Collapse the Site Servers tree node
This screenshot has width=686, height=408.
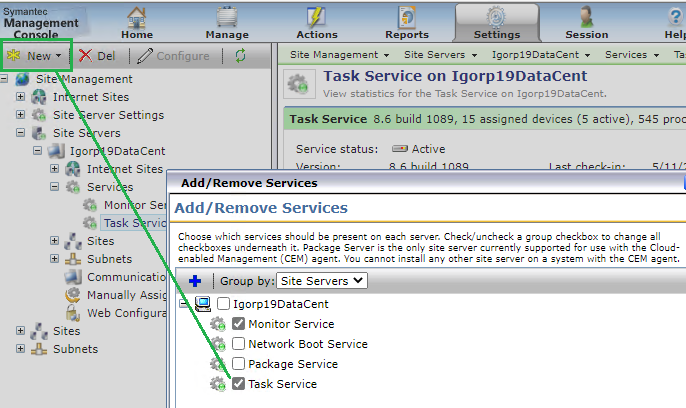coord(20,132)
